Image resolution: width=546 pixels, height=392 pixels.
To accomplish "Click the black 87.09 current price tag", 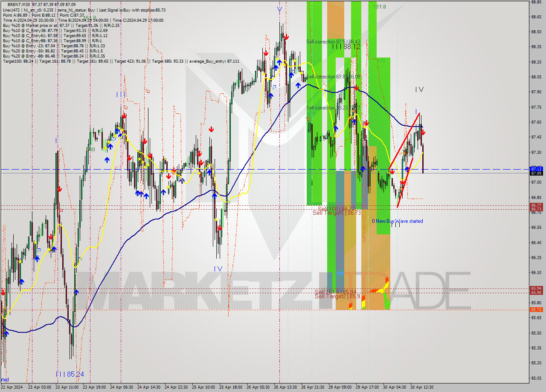I will tap(536, 173).
